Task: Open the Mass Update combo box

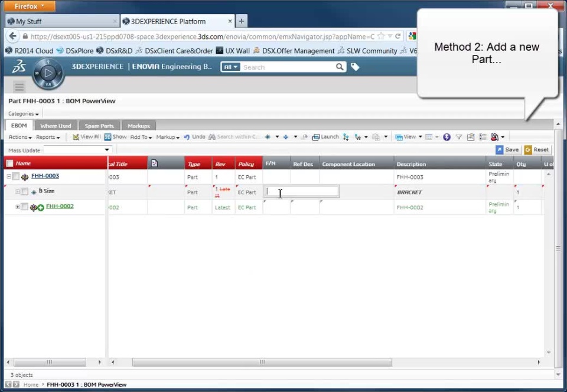Action: (x=77, y=149)
